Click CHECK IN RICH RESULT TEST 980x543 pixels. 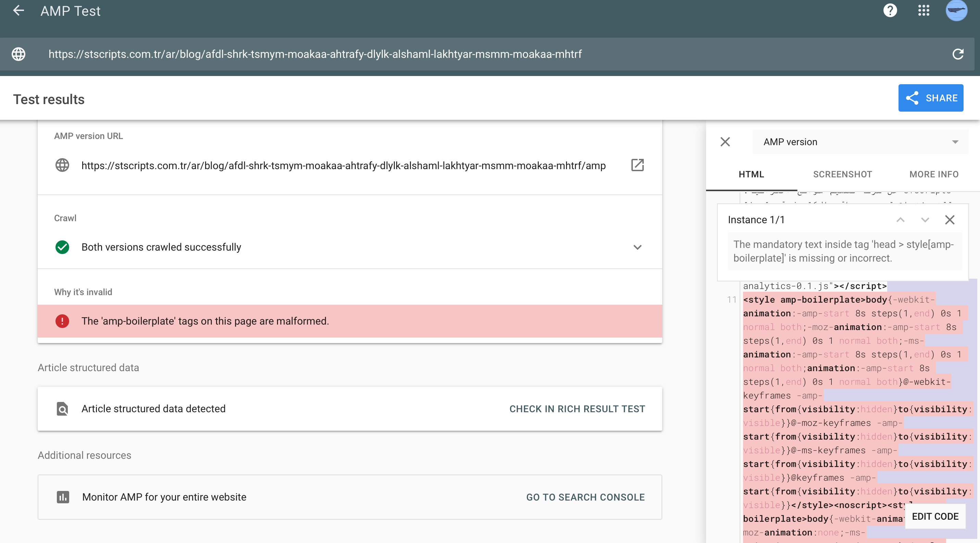(x=577, y=409)
